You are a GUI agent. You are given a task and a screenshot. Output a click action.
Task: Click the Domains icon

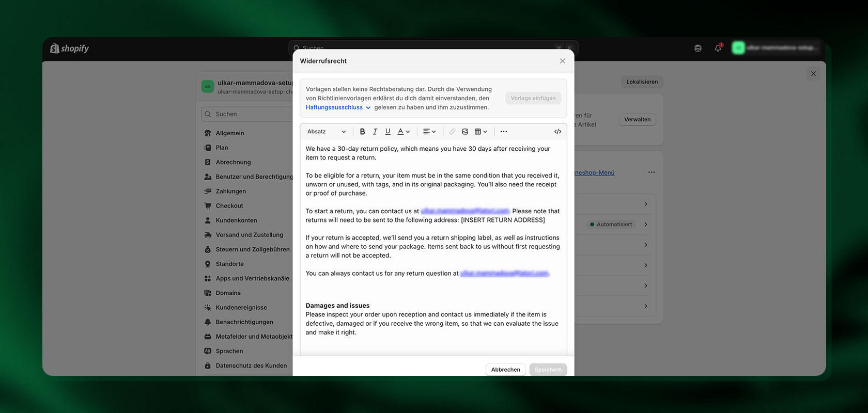click(208, 293)
